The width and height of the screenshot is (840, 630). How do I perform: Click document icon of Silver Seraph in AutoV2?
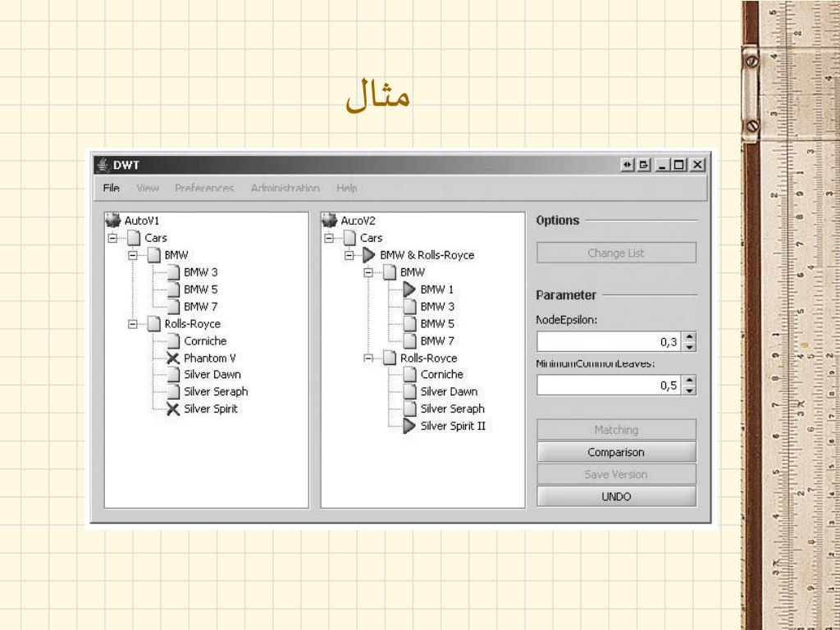410,409
